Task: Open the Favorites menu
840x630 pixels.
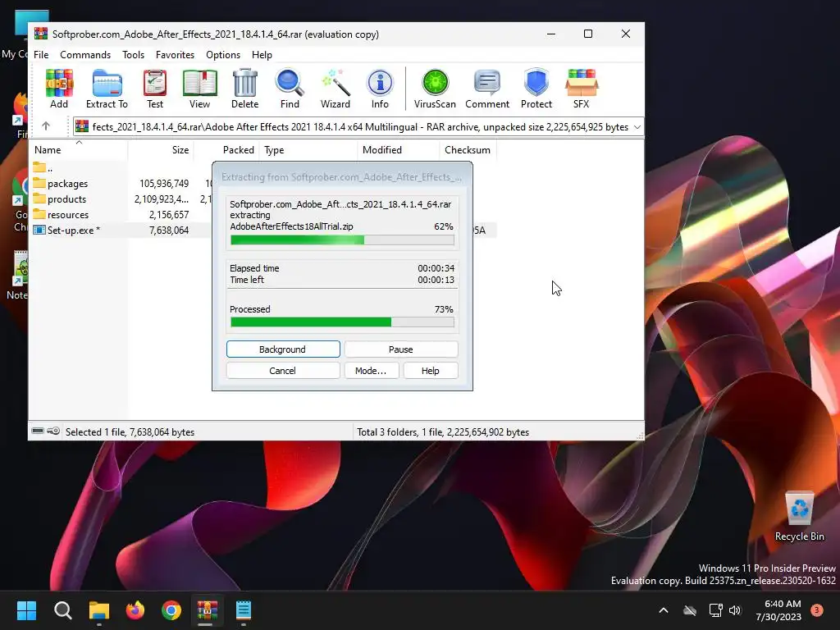Action: [x=175, y=55]
